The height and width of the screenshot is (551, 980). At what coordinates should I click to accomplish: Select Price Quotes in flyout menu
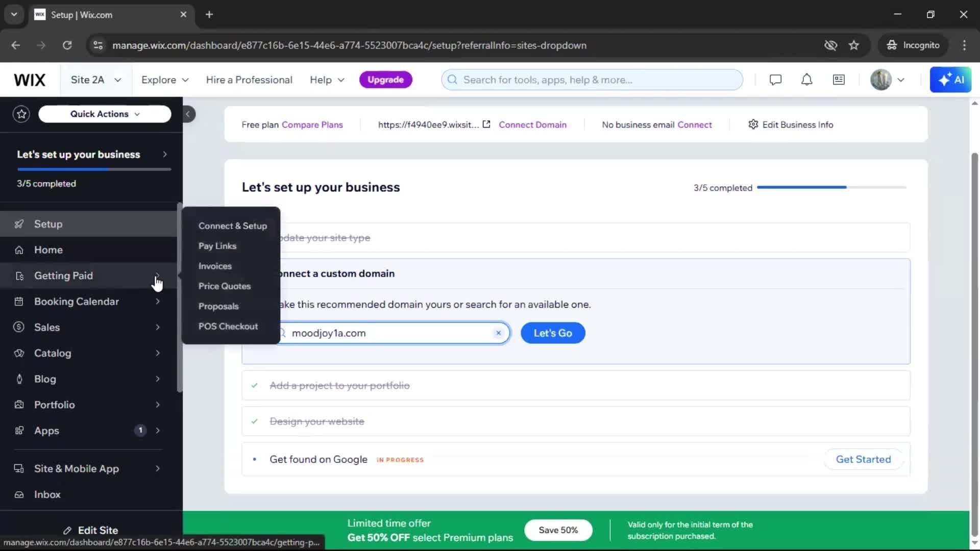[225, 286]
